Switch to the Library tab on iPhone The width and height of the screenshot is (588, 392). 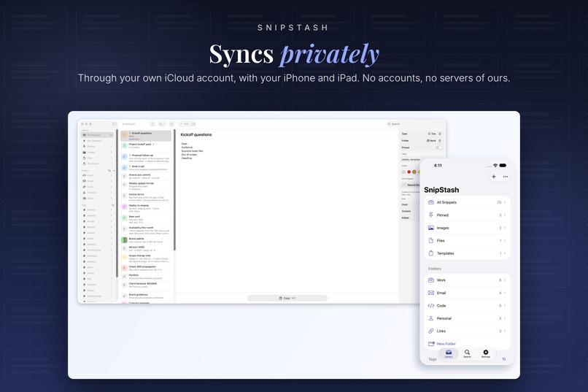point(449,354)
